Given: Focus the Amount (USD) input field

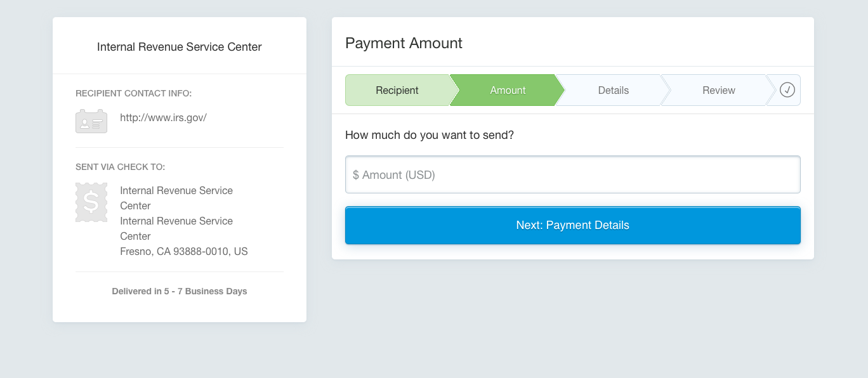Looking at the screenshot, I should (573, 174).
